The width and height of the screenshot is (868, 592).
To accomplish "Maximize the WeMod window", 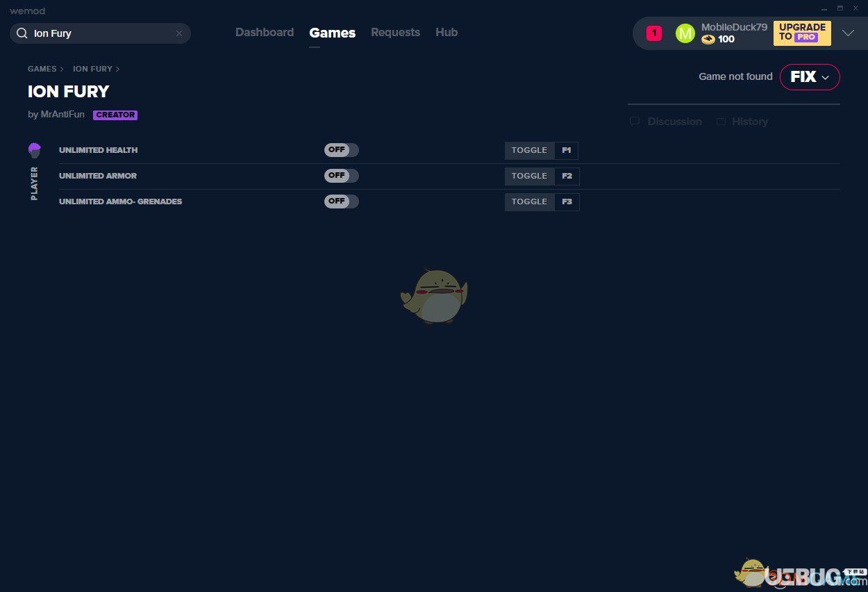I will coord(840,8).
